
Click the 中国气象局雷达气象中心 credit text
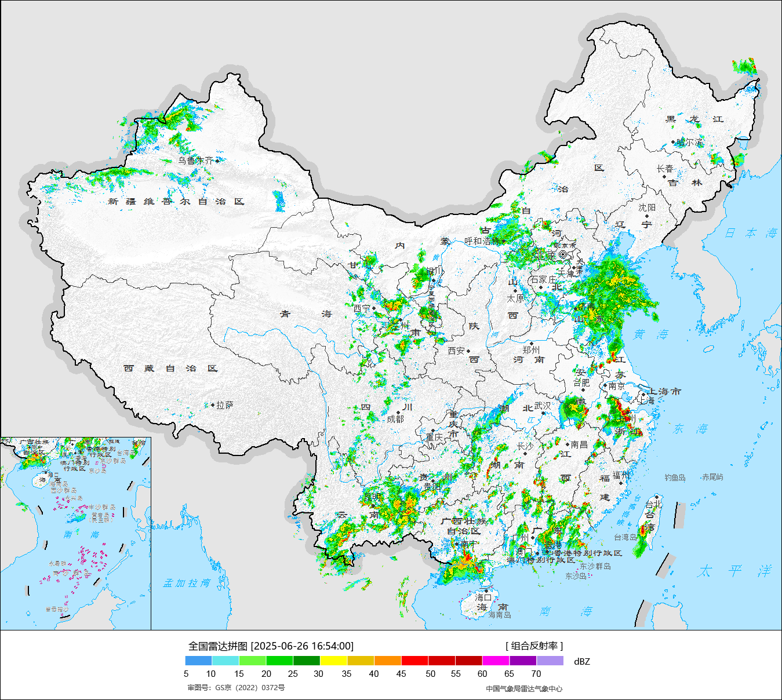(x=524, y=688)
